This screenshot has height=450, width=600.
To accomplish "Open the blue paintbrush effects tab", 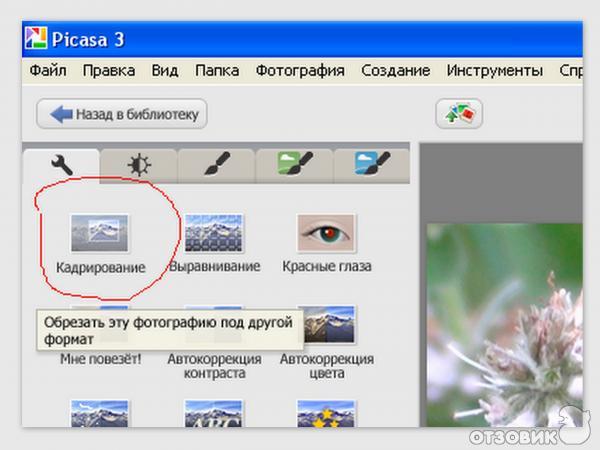I will [371, 165].
